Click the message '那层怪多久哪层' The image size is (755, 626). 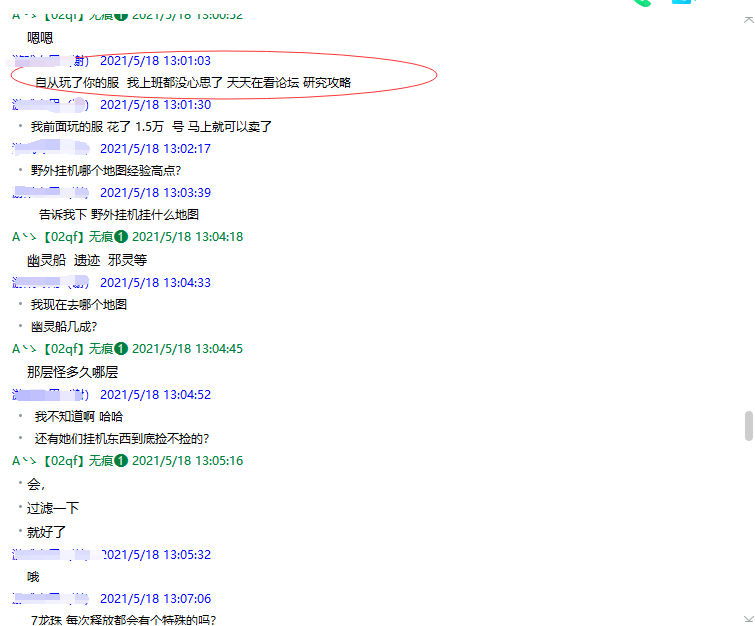tap(73, 372)
